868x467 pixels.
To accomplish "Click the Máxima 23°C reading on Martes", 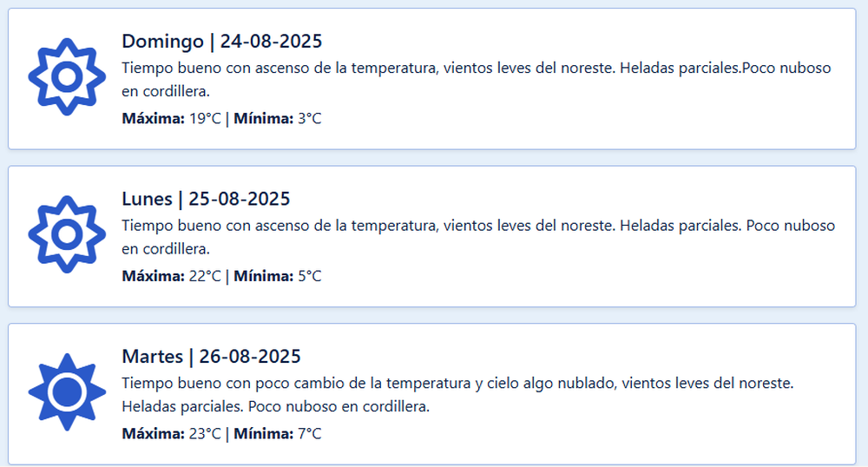I will tap(172, 434).
